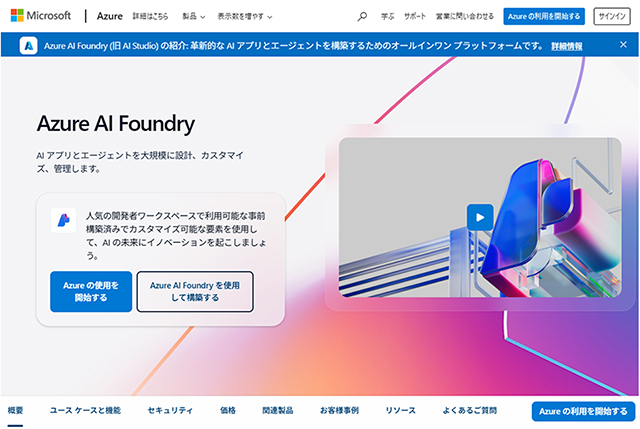Play the Azure AI Foundry video
640x429 pixels.
(480, 217)
